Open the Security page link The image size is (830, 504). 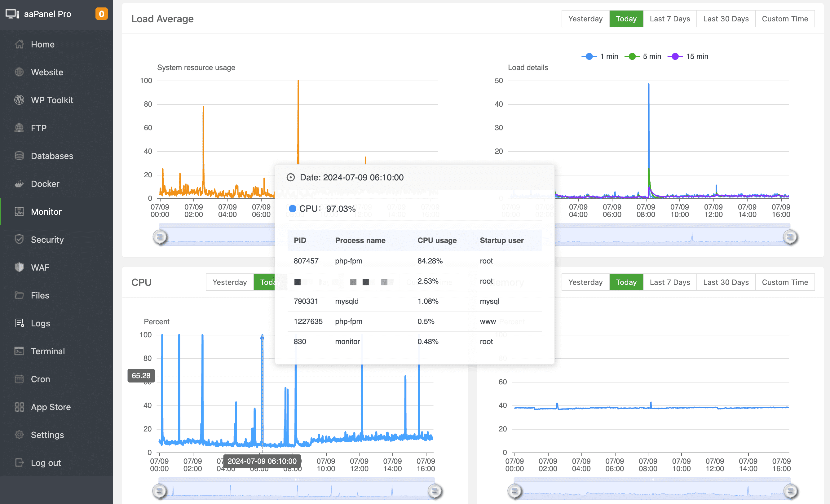click(x=47, y=240)
